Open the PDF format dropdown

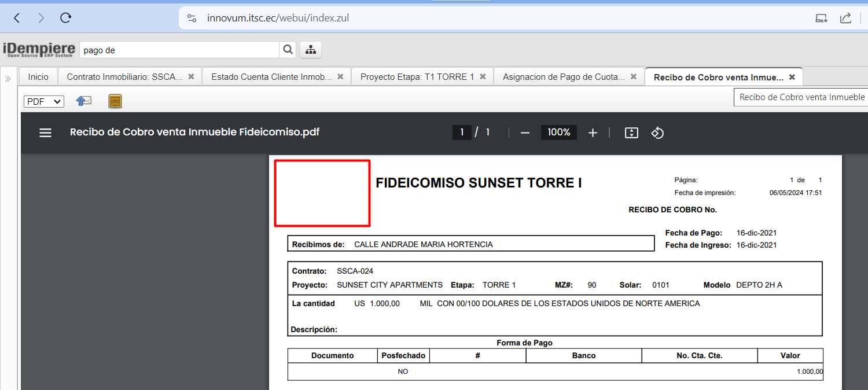point(43,101)
